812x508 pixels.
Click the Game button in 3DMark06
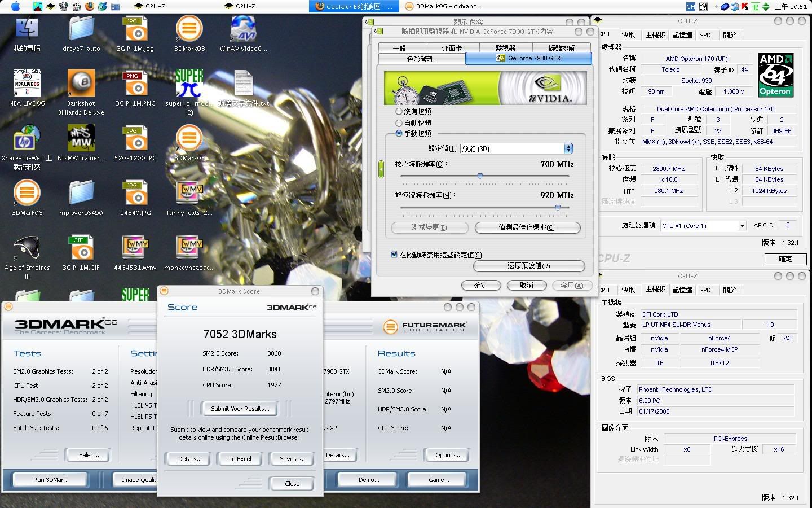click(439, 480)
